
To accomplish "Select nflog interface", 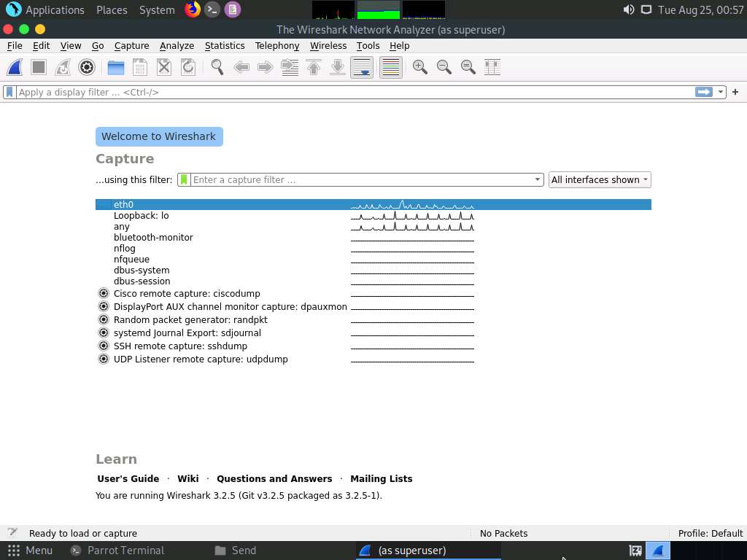I will click(373, 248).
